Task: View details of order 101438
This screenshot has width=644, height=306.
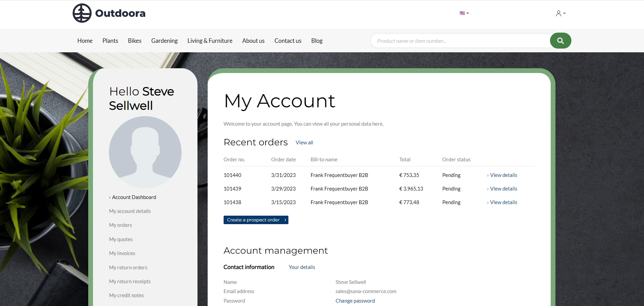Action: pos(503,202)
